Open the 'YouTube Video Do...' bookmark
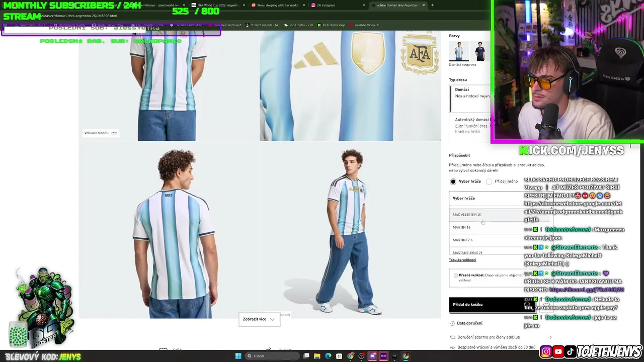Viewport: 644px width, 362px height. point(365,25)
